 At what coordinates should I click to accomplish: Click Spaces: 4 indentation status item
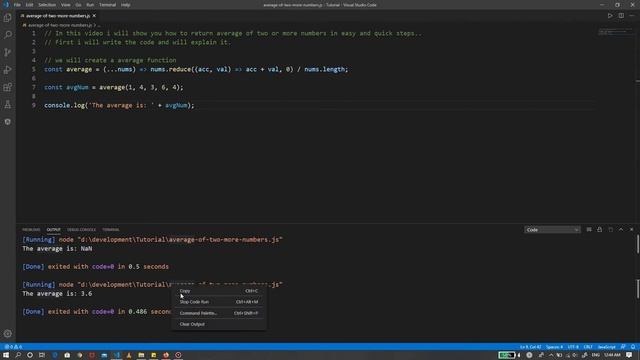[554, 347]
